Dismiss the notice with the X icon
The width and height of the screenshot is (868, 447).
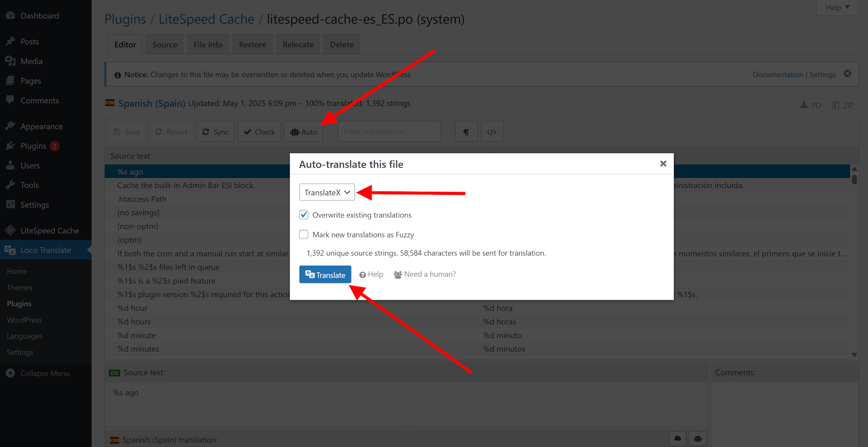tap(847, 74)
